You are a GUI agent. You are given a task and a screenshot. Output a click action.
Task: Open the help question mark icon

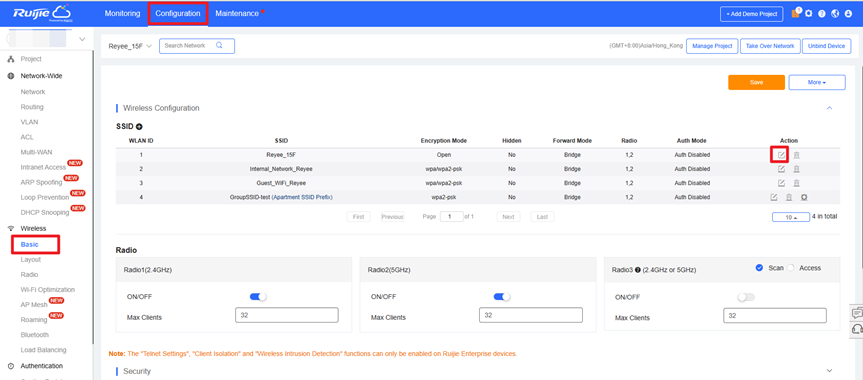point(822,14)
